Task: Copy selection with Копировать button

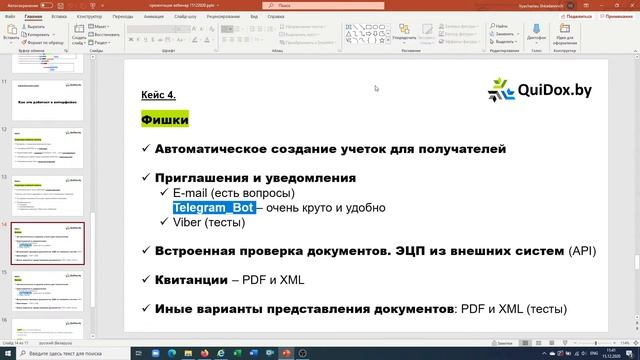Action: tap(36, 34)
